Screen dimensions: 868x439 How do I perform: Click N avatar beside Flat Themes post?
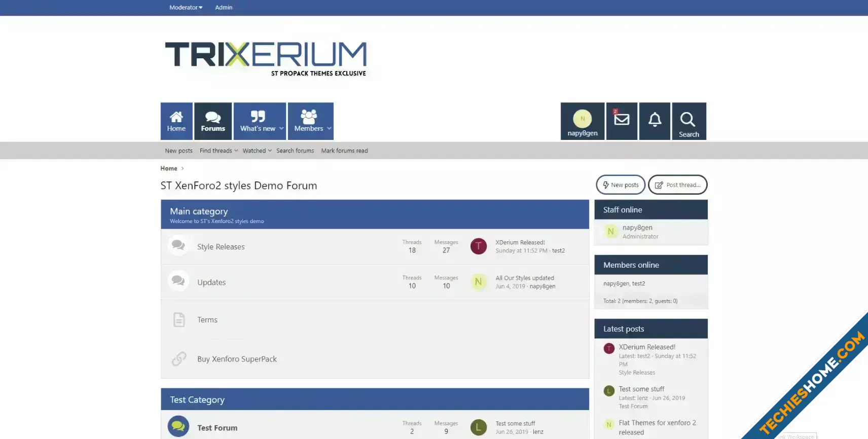(609, 425)
